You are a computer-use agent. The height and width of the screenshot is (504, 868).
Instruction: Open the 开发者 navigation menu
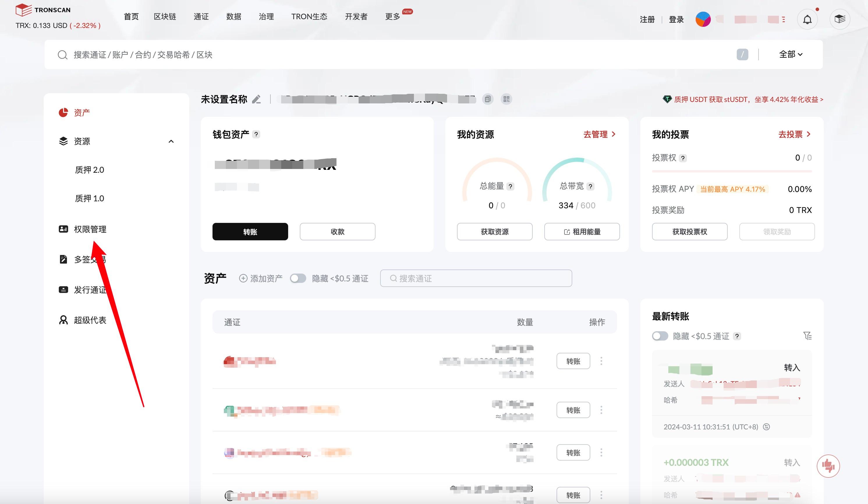coord(356,17)
